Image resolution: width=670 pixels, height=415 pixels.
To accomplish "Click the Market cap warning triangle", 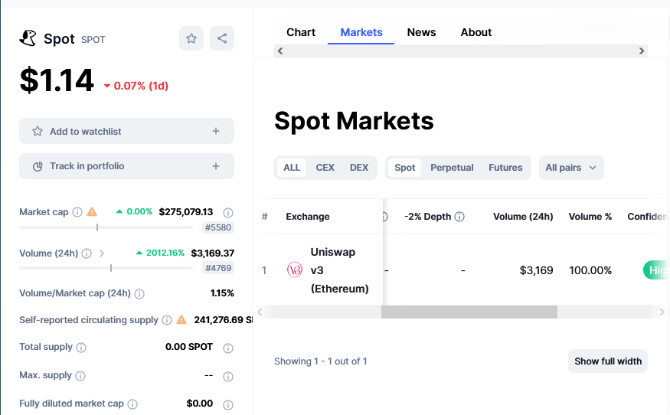I will (92, 212).
